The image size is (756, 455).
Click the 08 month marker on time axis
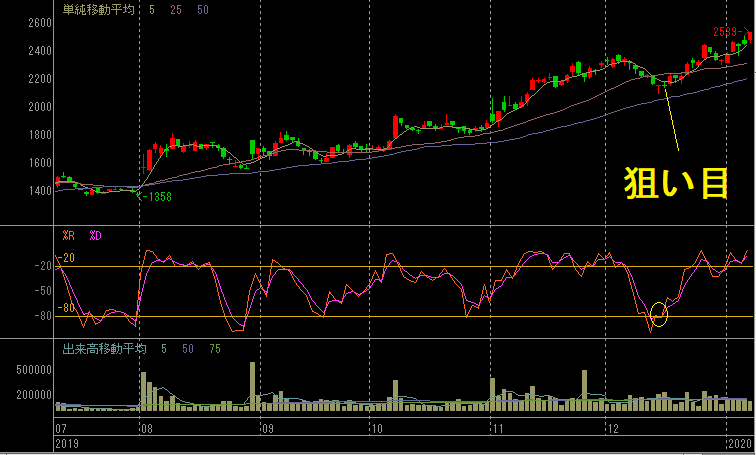tap(145, 428)
